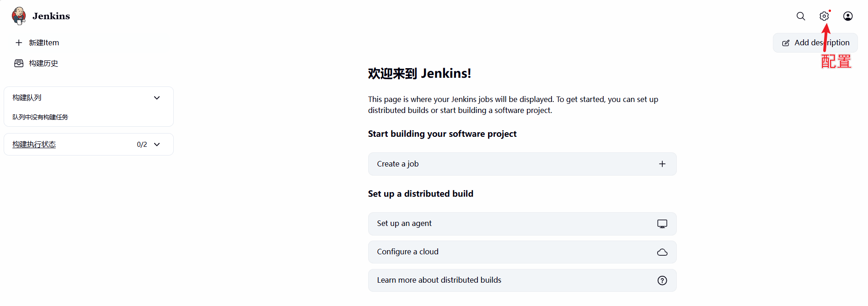Click the 构建队列 panel title
Screen dimensions: 868x306
[27, 97]
